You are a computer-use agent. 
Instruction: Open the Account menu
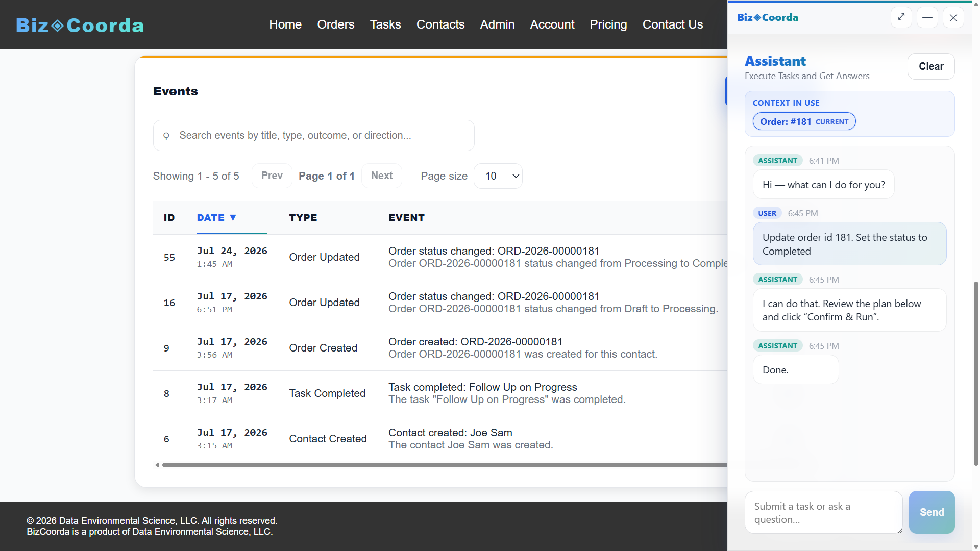pyautogui.click(x=552, y=24)
